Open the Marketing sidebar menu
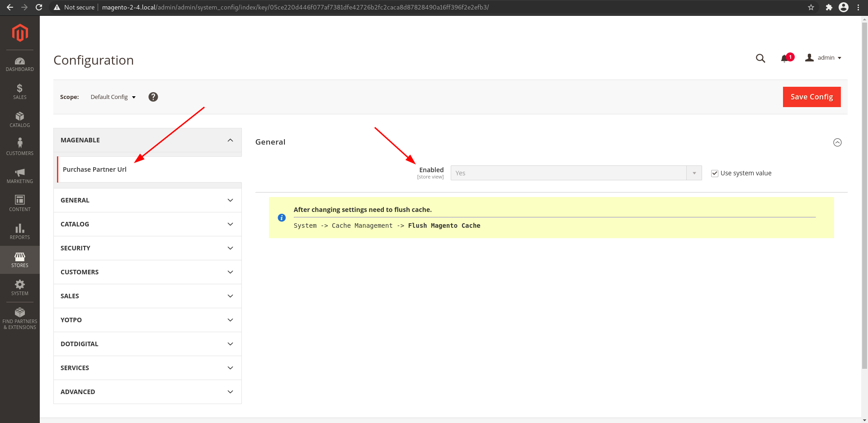The width and height of the screenshot is (868, 423). [20, 176]
